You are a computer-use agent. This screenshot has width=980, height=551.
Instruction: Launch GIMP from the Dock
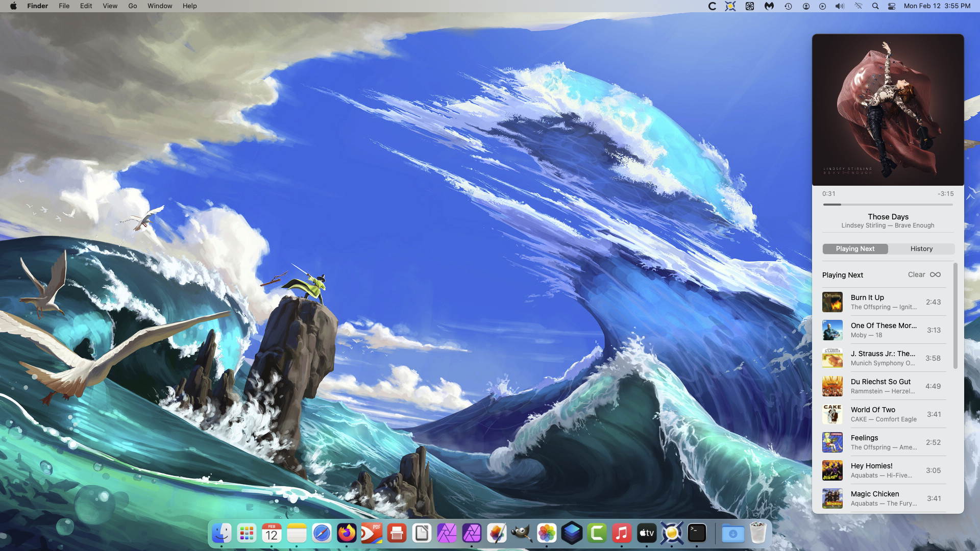click(x=522, y=534)
